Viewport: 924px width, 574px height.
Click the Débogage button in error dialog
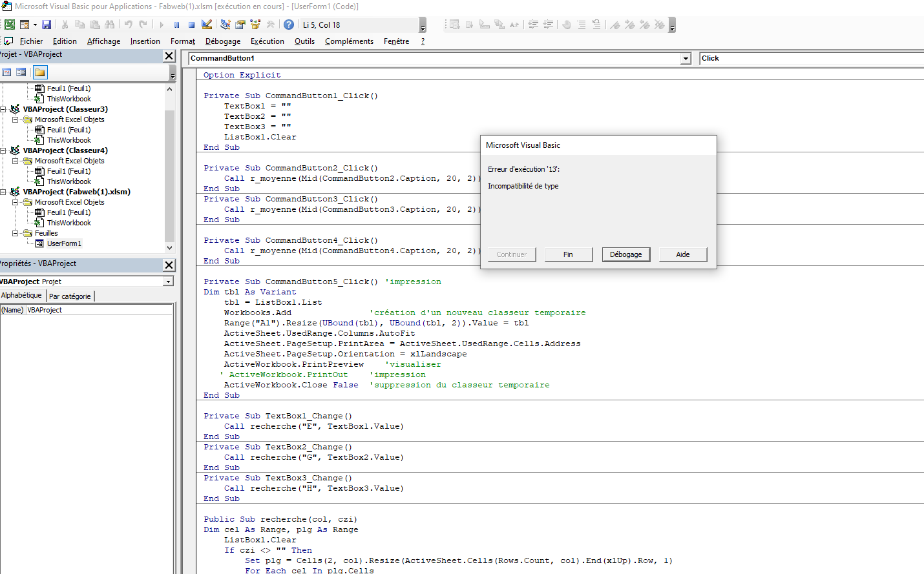point(626,254)
